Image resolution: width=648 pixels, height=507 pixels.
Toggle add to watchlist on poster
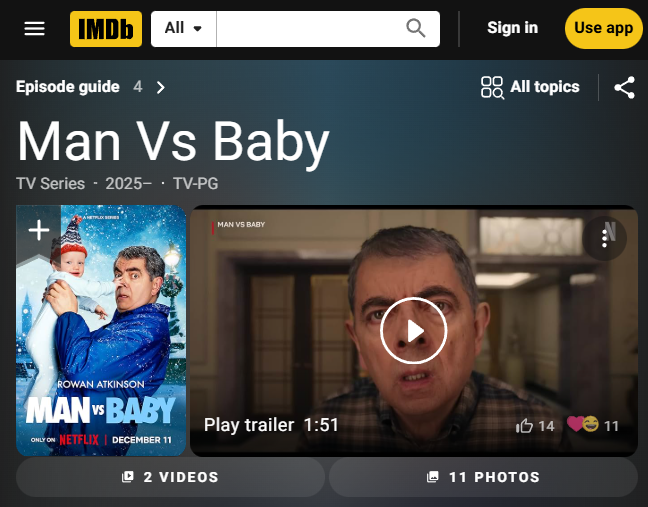click(x=39, y=230)
